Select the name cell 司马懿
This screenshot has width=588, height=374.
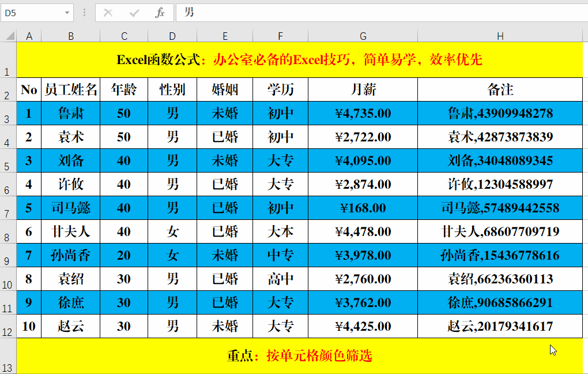(71, 208)
